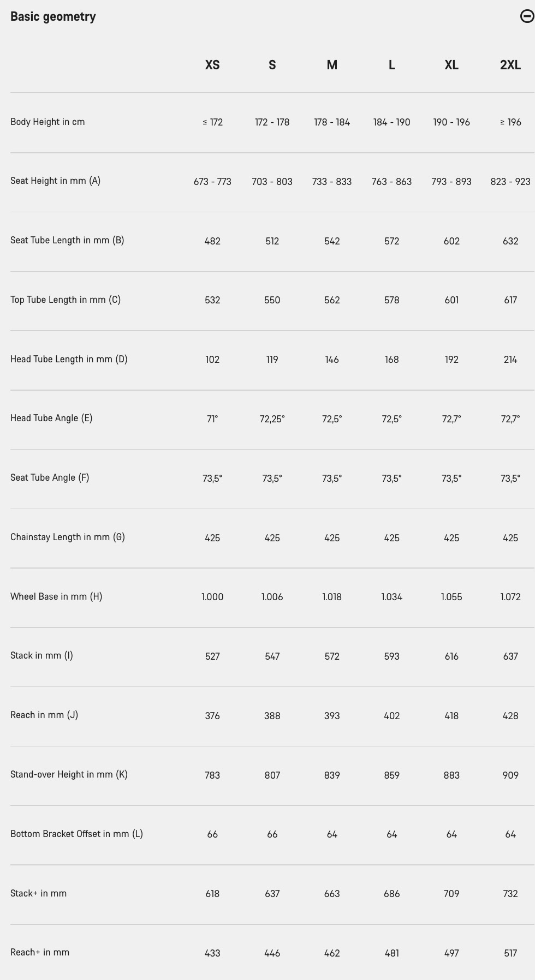Select the S size column header
The height and width of the screenshot is (980, 535).
272,65
